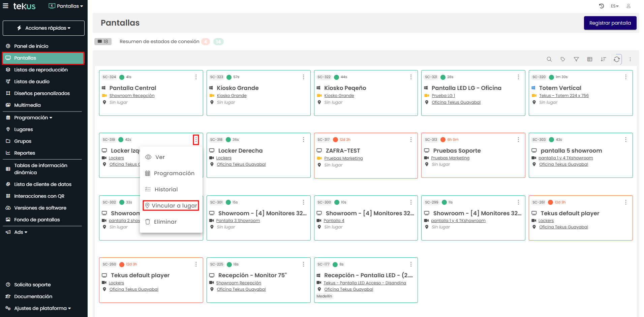Click the user profile icon
Screen dimensions: 644x317
[628, 6]
